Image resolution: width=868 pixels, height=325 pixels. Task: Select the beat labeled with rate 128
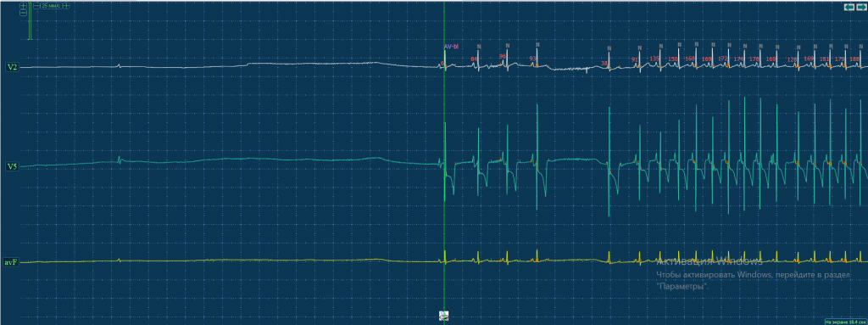tap(793, 59)
